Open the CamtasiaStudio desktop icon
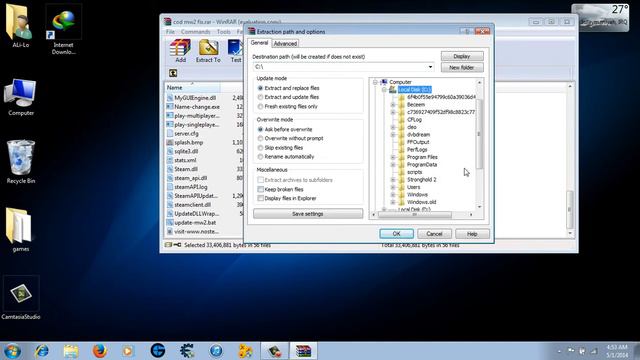 point(21,298)
